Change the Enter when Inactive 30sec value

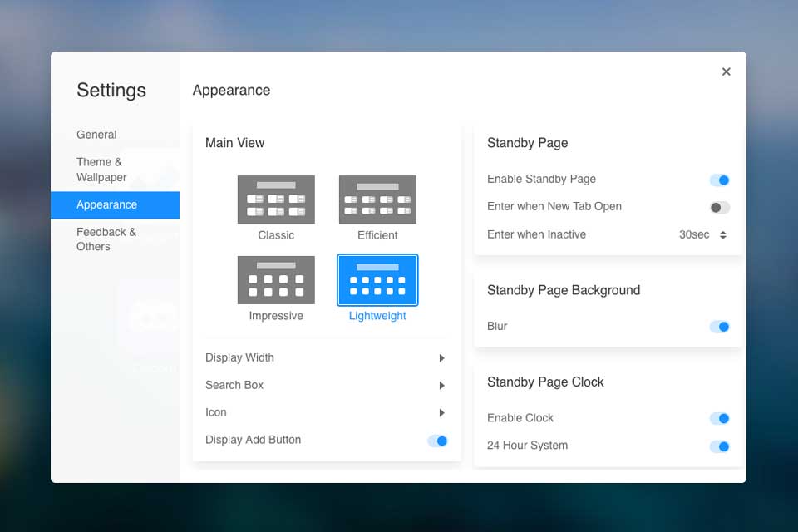702,234
